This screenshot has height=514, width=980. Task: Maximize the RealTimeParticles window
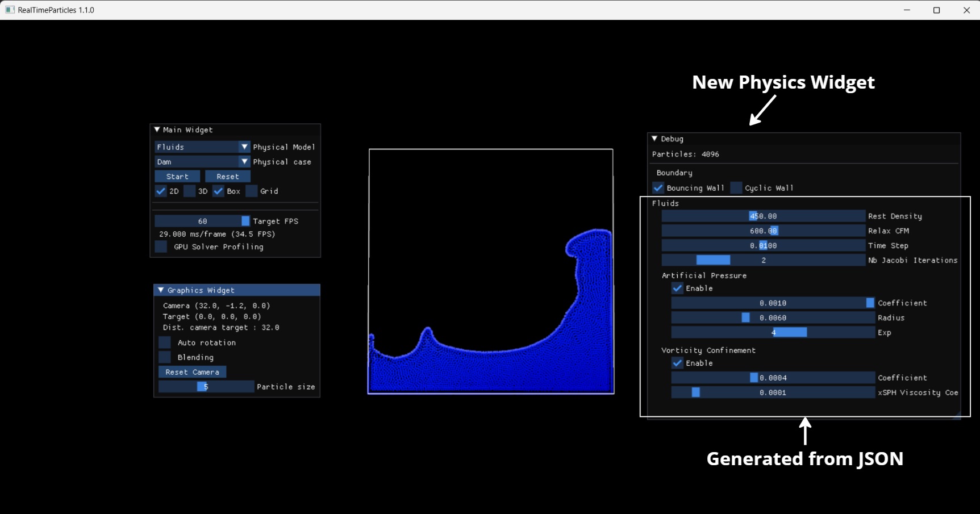click(x=937, y=10)
